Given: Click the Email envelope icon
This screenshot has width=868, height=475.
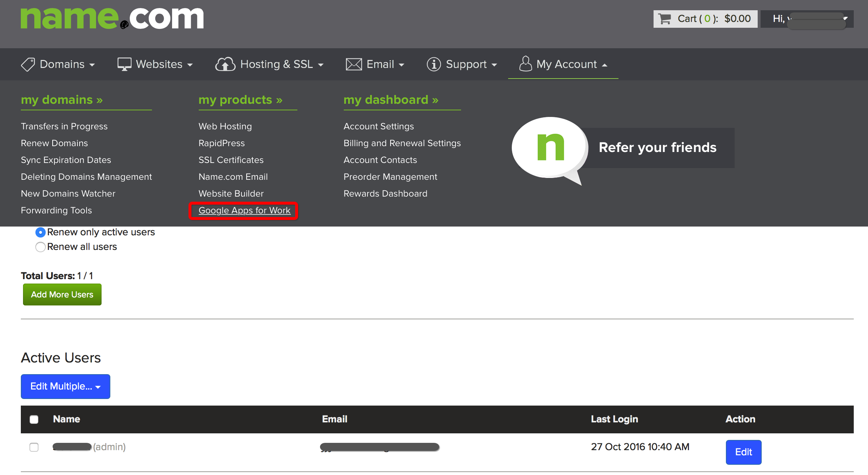Looking at the screenshot, I should click(x=354, y=64).
